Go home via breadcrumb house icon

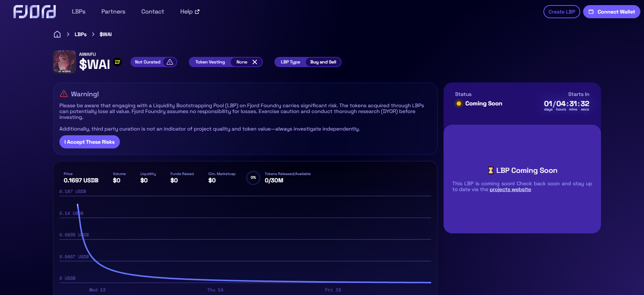(x=57, y=34)
